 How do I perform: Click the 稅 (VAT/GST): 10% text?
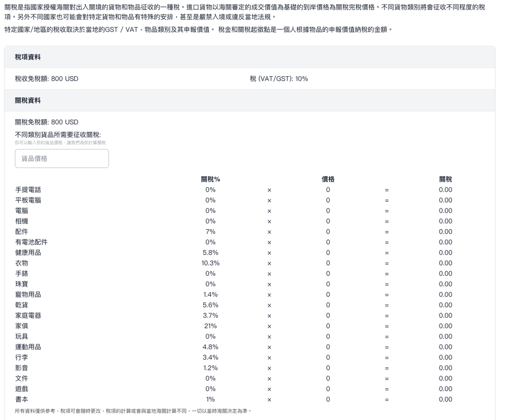point(278,79)
